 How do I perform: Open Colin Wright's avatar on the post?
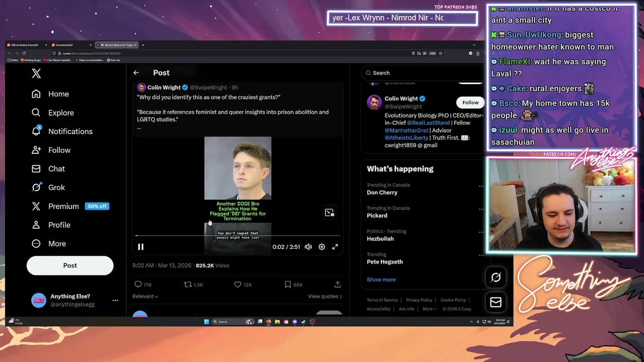pos(141,87)
